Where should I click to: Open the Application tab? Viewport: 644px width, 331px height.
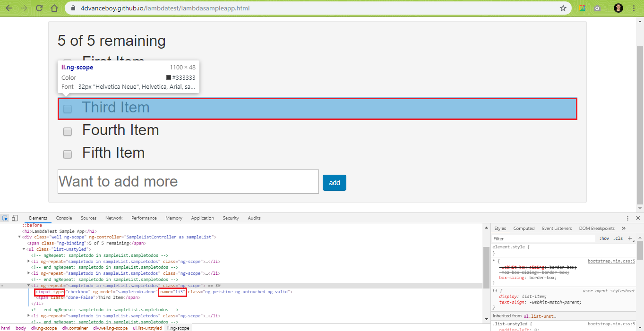[203, 218]
